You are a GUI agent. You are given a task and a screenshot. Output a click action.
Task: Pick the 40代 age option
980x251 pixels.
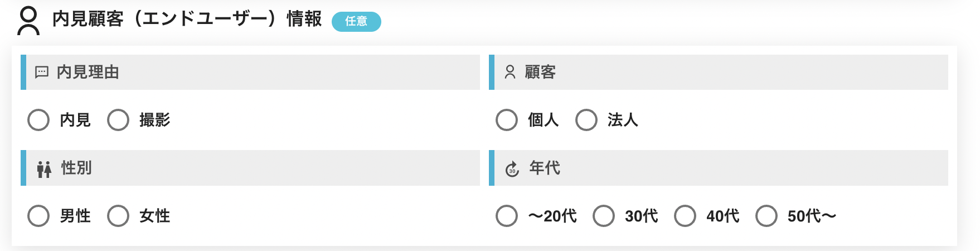(685, 216)
